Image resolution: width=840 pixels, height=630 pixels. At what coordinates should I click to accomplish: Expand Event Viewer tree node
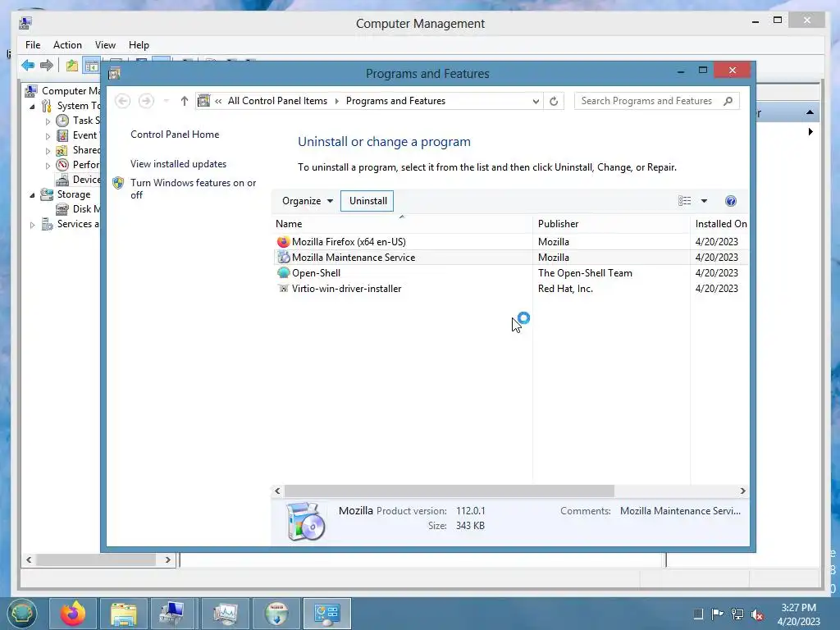[x=48, y=136]
